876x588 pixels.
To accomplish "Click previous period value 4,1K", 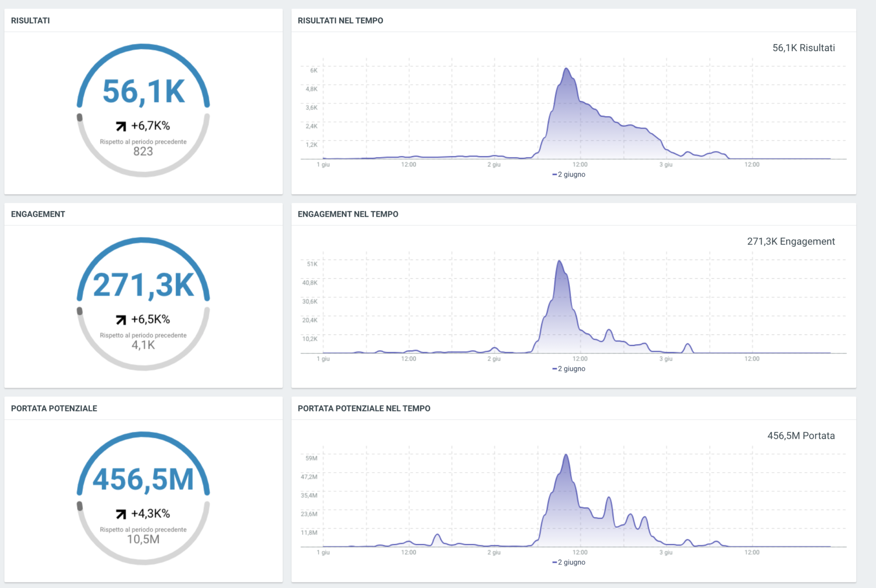I will coord(143,345).
